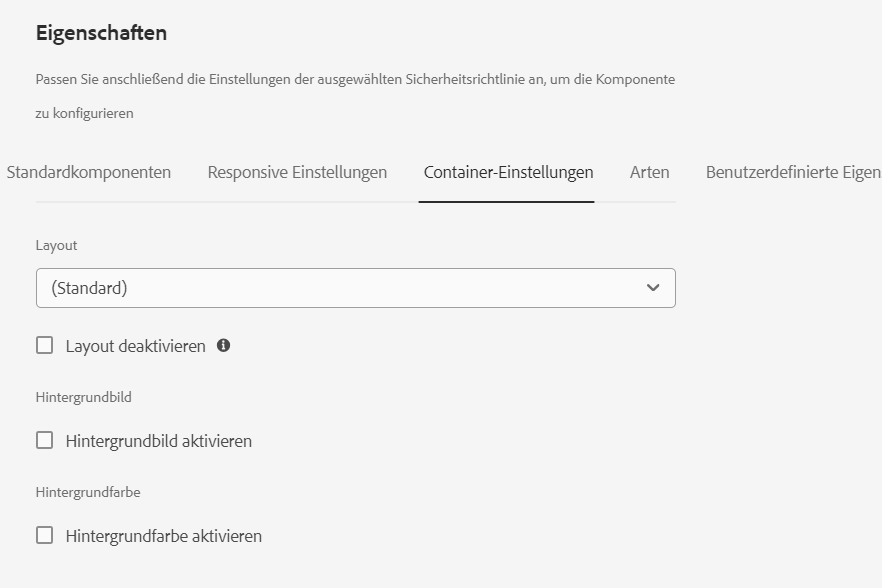The image size is (882, 588).
Task: Go to the Arten tab
Action: coord(649,172)
